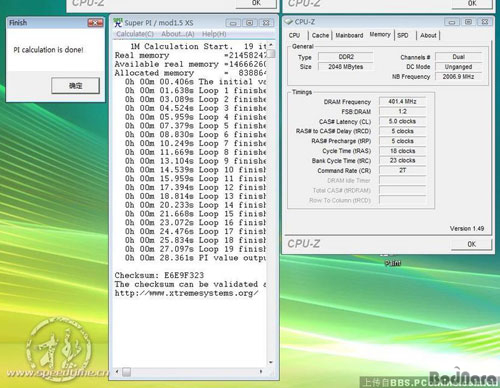Click the FSB:DRAM ratio value 1:2
Screen dimensions: 500x388
point(402,111)
